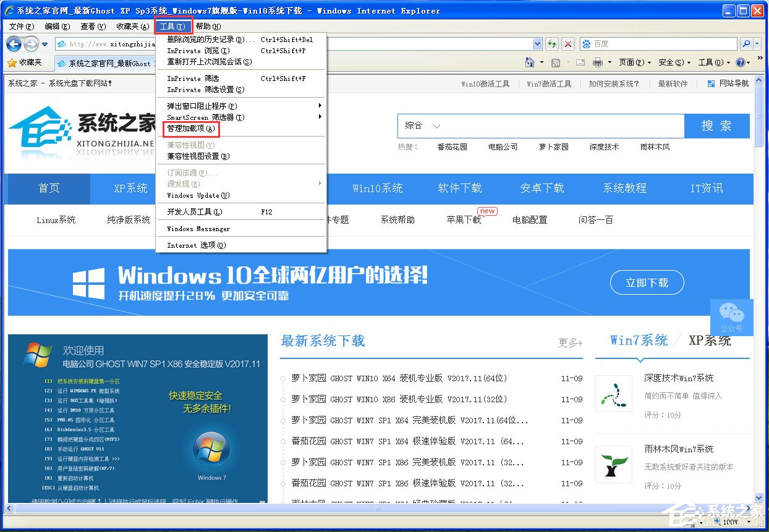
Task: Refresh the page using the refresh icon
Action: click(x=552, y=44)
